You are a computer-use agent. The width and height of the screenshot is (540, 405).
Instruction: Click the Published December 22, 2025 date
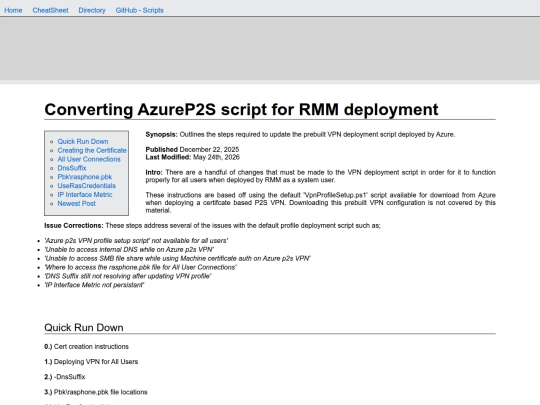click(192, 149)
